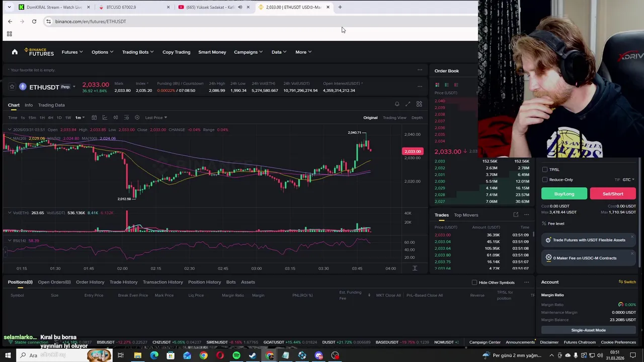Select the 1D chart interval
644x362 pixels.
[x=59, y=118]
